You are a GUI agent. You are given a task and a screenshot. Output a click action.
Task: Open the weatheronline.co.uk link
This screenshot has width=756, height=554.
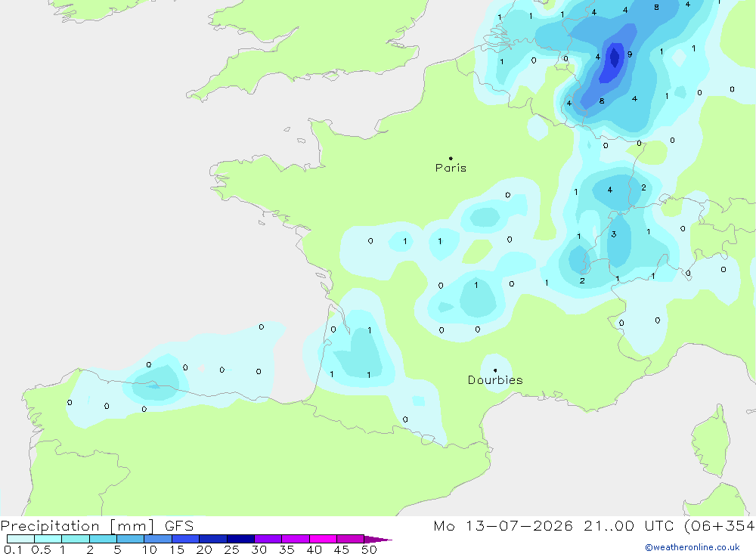pos(692,547)
